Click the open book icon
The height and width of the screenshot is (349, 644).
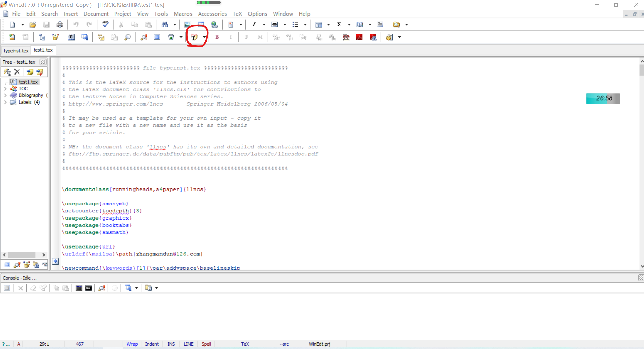point(360,25)
